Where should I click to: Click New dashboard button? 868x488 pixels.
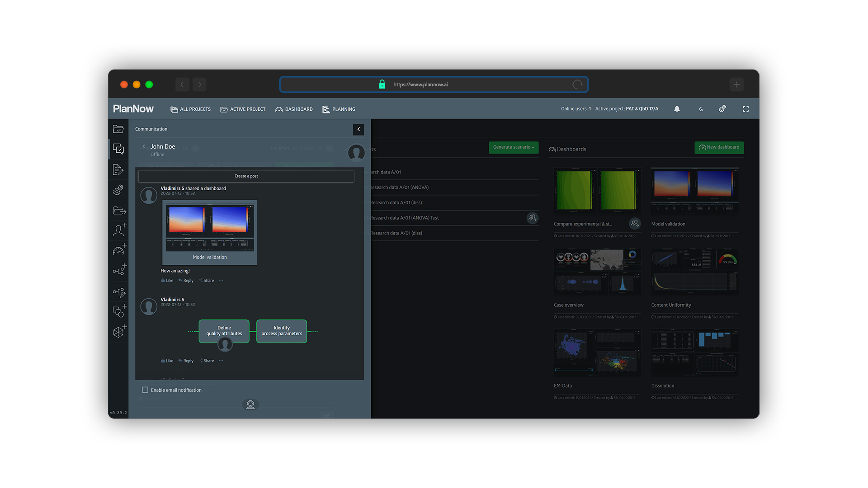pyautogui.click(x=719, y=147)
